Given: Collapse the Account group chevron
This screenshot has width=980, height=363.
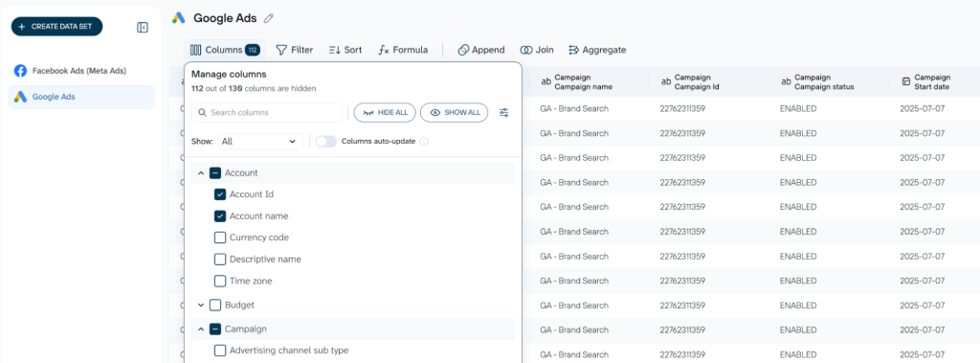Looking at the screenshot, I should pos(201,172).
